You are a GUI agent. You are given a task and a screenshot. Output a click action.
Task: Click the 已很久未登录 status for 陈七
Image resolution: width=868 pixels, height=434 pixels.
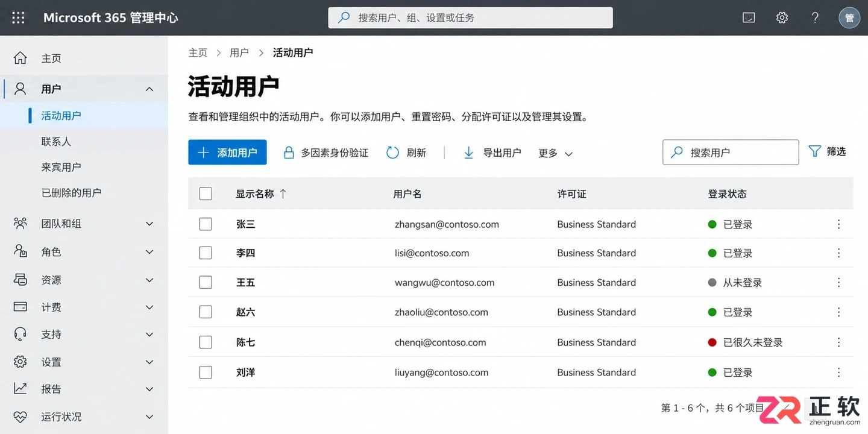tap(746, 342)
